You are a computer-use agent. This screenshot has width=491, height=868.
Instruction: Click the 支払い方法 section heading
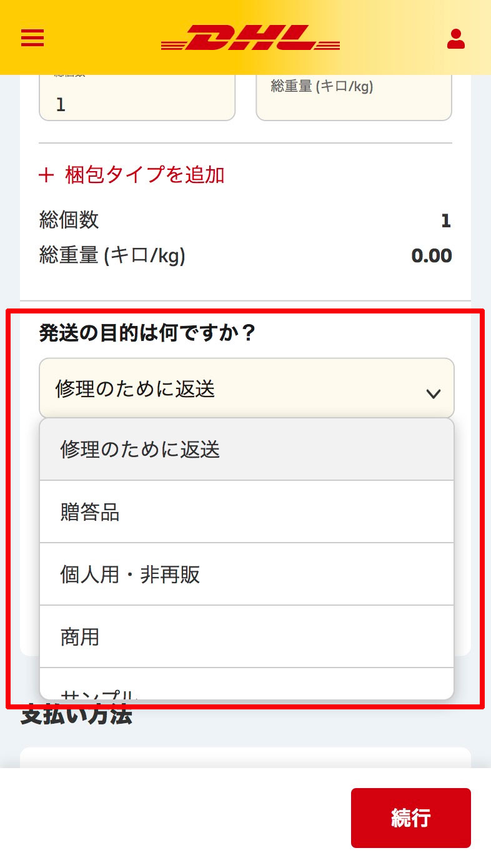click(x=76, y=716)
